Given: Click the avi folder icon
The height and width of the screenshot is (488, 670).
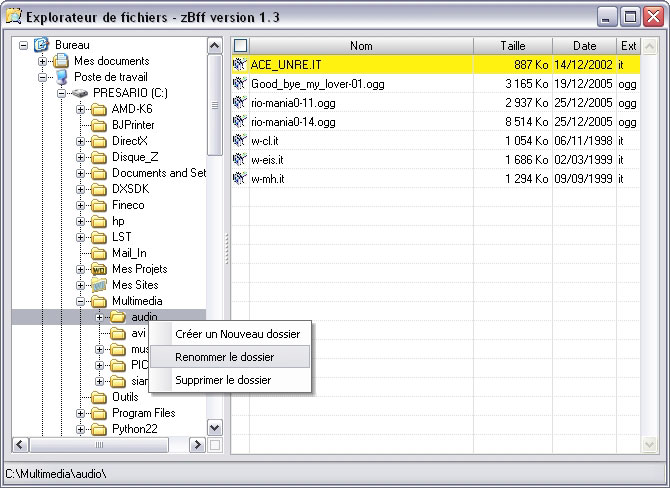Looking at the screenshot, I should point(118,333).
